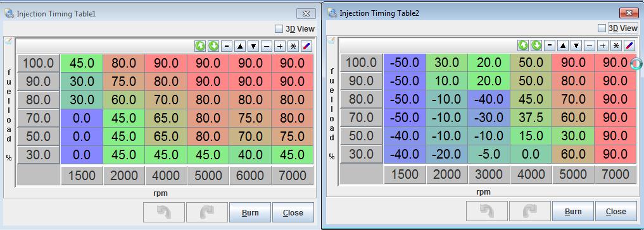Select Table2 cell 15.0 at 50.0 load
The width and height of the screenshot is (644, 230).
click(531, 136)
